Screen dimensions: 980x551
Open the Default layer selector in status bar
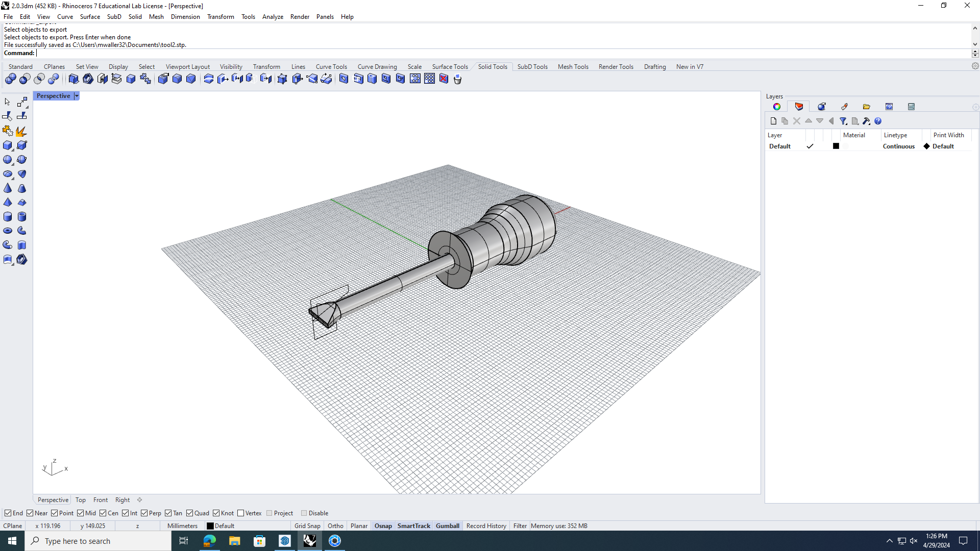tap(220, 526)
